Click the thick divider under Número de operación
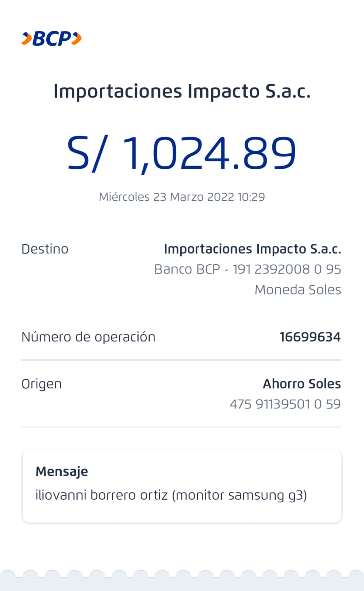The width and height of the screenshot is (364, 591). coord(181,360)
